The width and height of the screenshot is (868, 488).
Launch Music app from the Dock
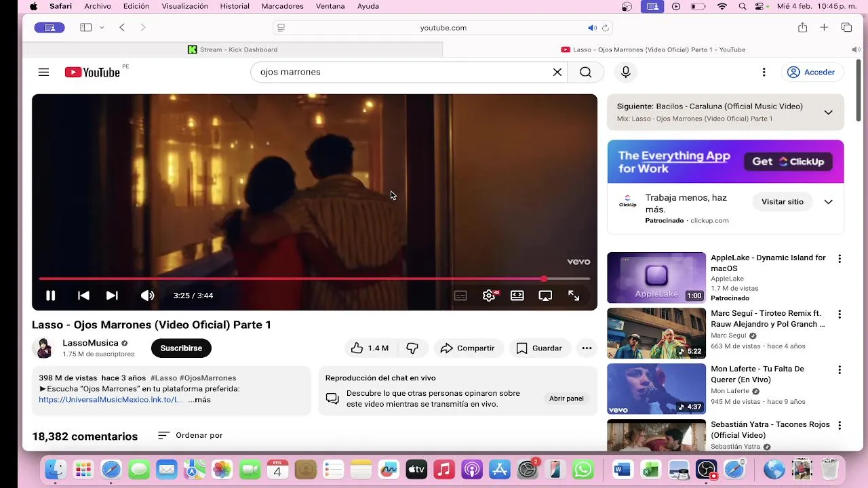coord(443,469)
